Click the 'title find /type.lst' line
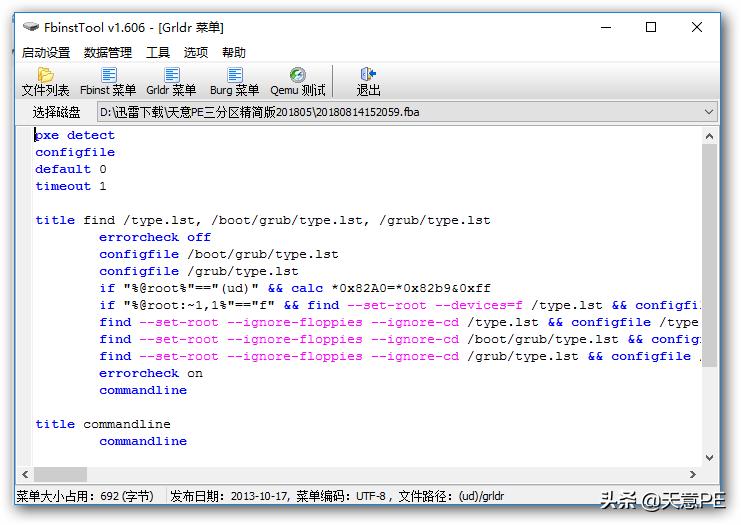The height and width of the screenshot is (525, 741). (263, 220)
